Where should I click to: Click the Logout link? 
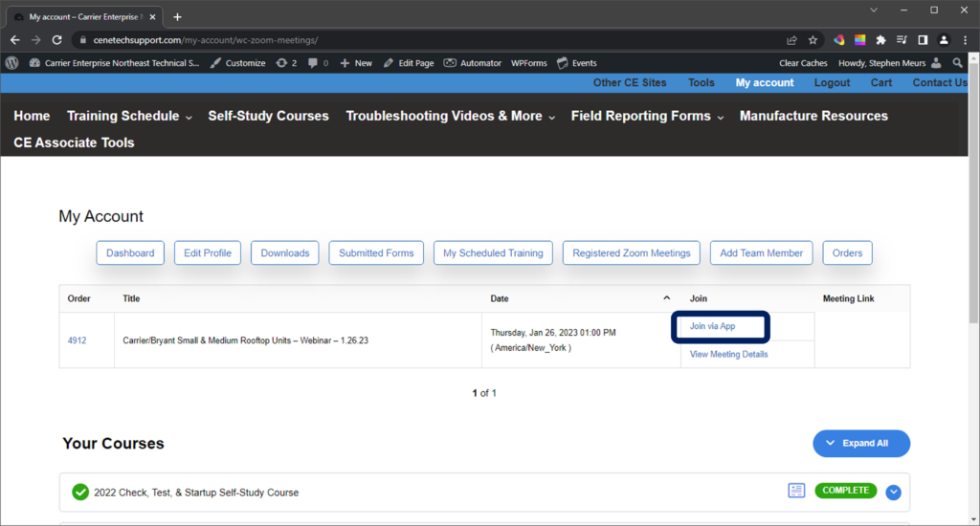pos(832,82)
